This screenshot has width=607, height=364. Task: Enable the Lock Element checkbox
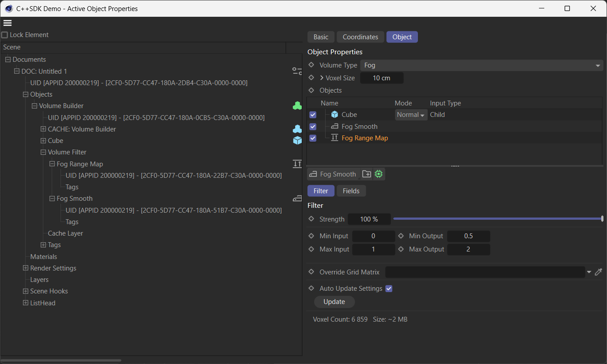coord(5,35)
